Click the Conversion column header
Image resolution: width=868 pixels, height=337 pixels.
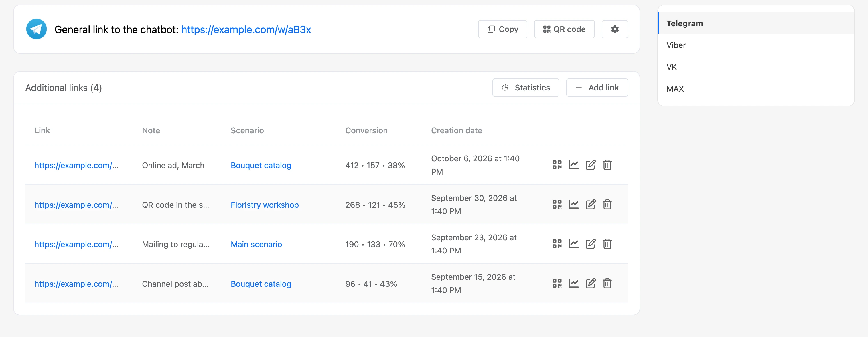point(366,130)
